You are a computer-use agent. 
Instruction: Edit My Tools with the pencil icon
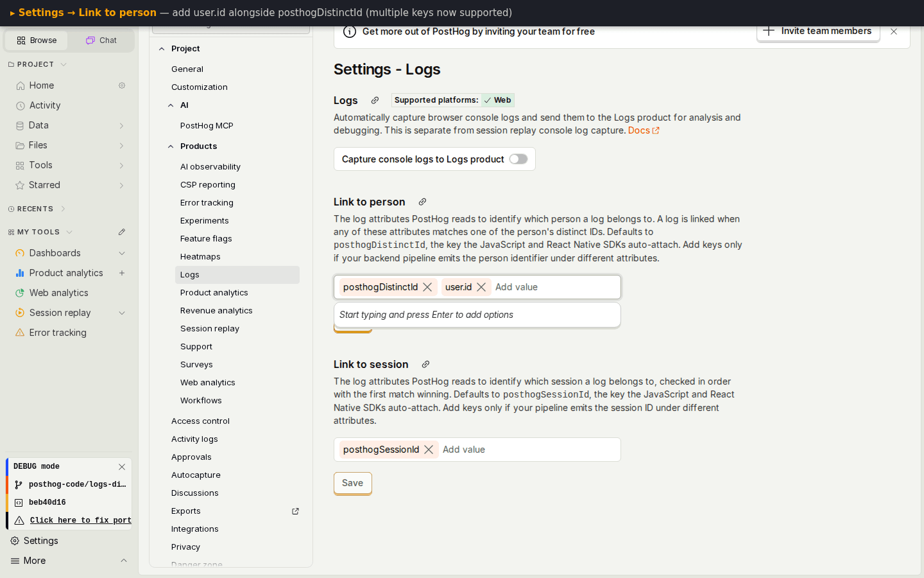122,232
